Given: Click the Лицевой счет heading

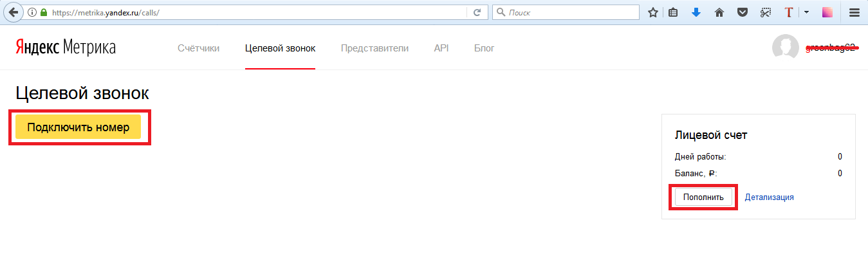Looking at the screenshot, I should click(711, 136).
